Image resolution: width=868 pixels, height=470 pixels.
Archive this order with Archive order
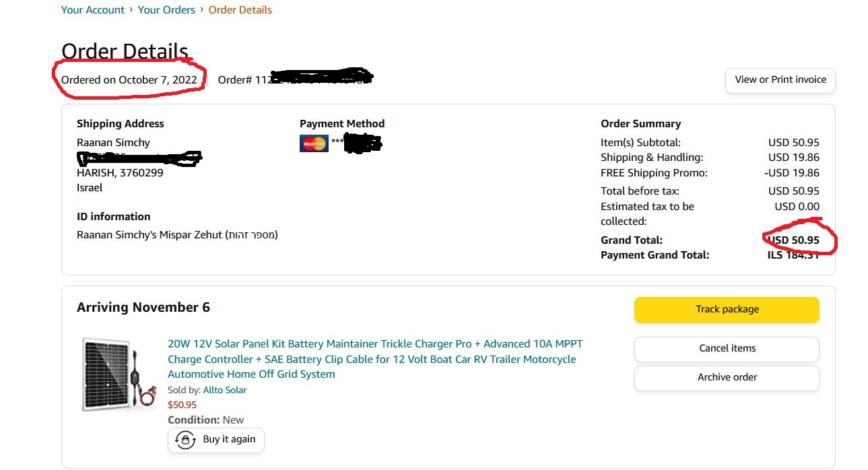(x=727, y=378)
